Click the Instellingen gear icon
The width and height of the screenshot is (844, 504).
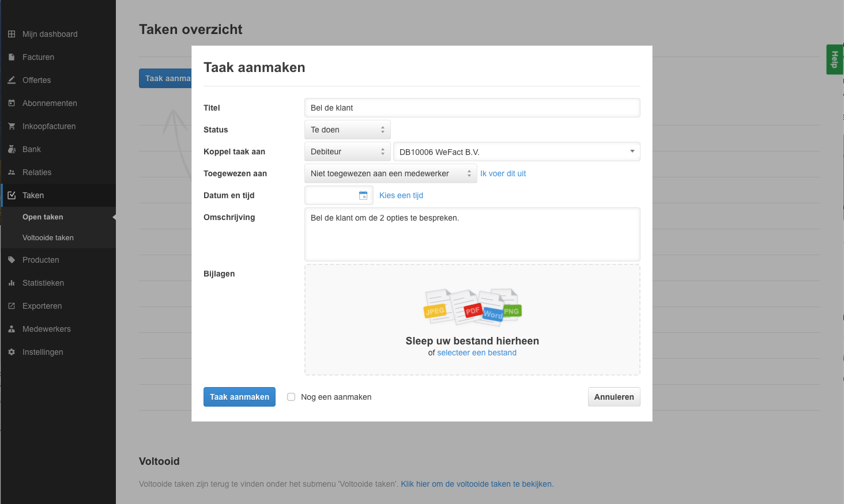click(x=12, y=352)
